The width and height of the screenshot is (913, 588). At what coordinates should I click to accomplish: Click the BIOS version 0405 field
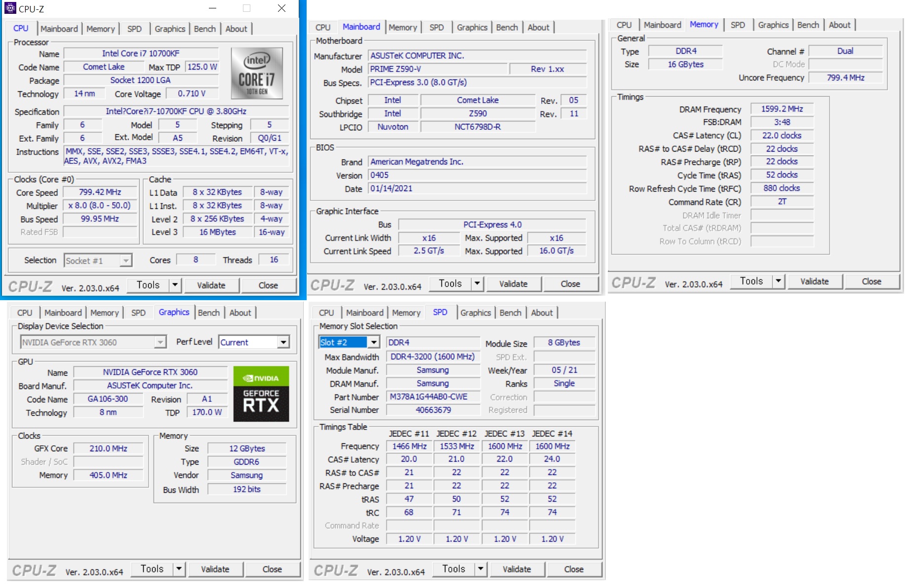pyautogui.click(x=477, y=175)
